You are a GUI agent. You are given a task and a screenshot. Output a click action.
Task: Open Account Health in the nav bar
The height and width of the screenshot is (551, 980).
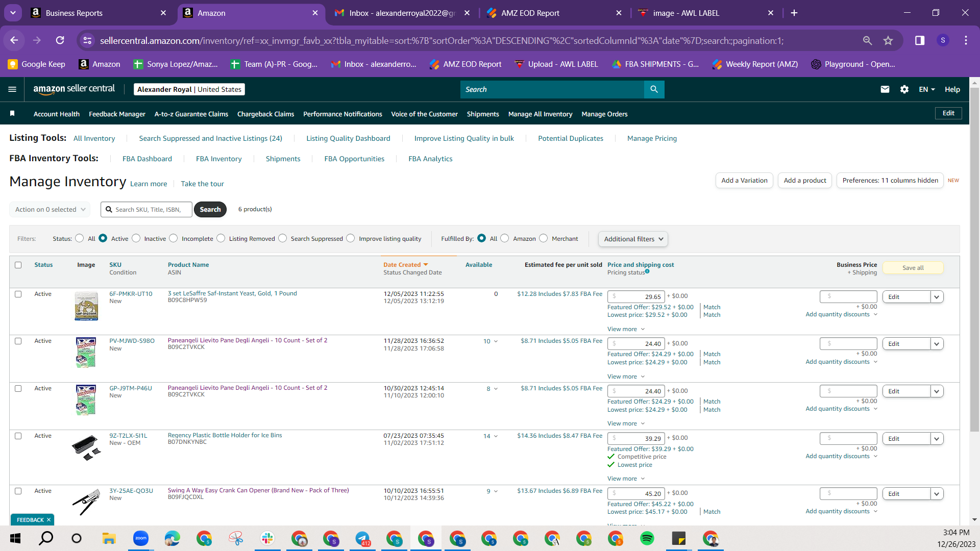tap(57, 114)
